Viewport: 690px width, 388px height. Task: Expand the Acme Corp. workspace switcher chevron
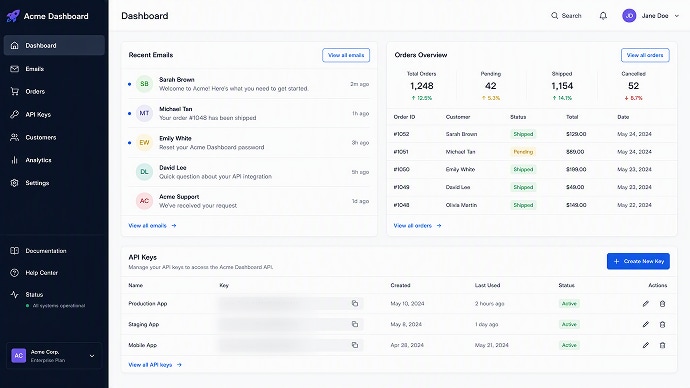tap(92, 356)
